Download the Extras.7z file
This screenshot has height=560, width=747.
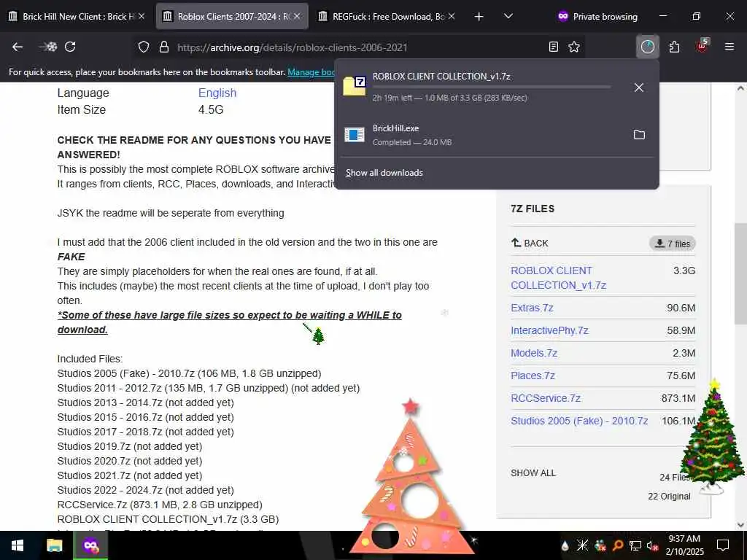pyautogui.click(x=532, y=308)
